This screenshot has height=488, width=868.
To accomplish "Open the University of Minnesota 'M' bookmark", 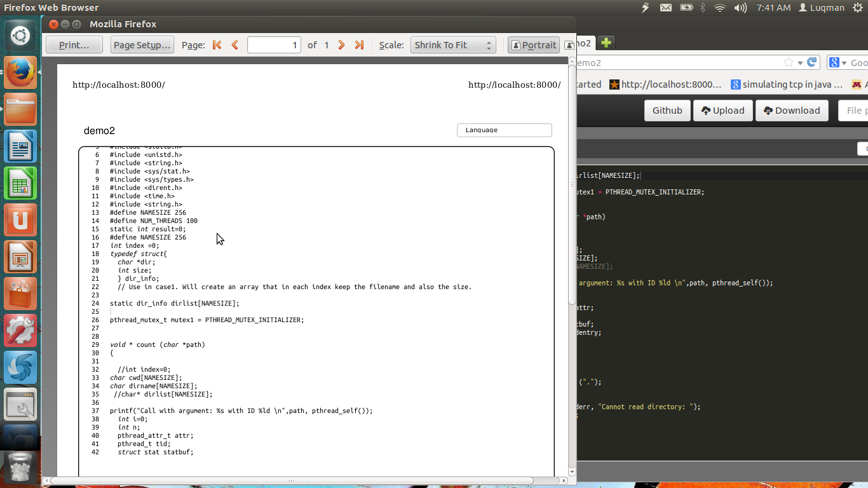I will pyautogui.click(x=857, y=85).
